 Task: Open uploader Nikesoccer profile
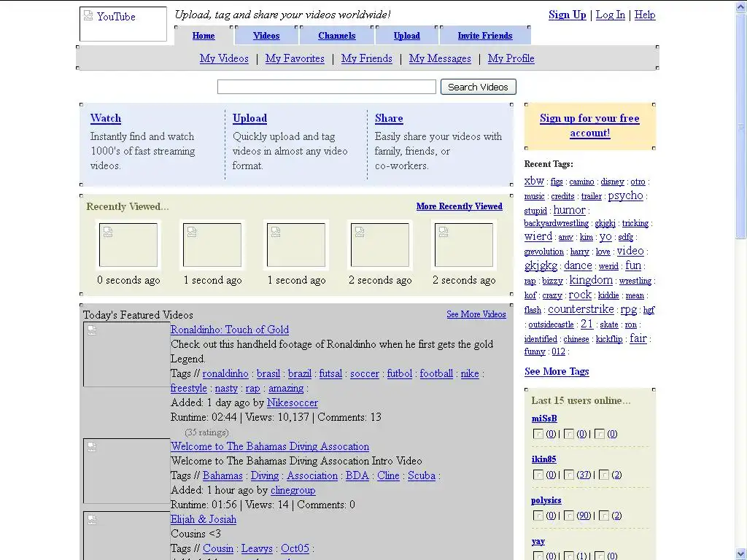click(x=292, y=402)
